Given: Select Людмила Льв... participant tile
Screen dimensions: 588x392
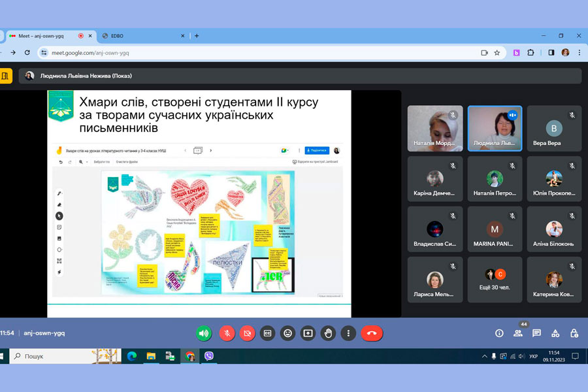Looking at the screenshot, I should (495, 128).
